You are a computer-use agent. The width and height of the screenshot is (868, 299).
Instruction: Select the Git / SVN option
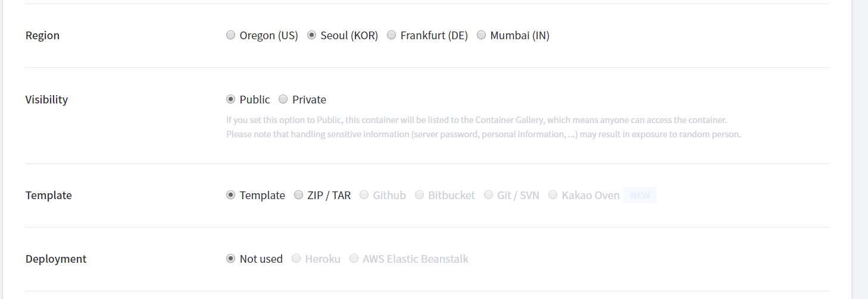tap(489, 195)
